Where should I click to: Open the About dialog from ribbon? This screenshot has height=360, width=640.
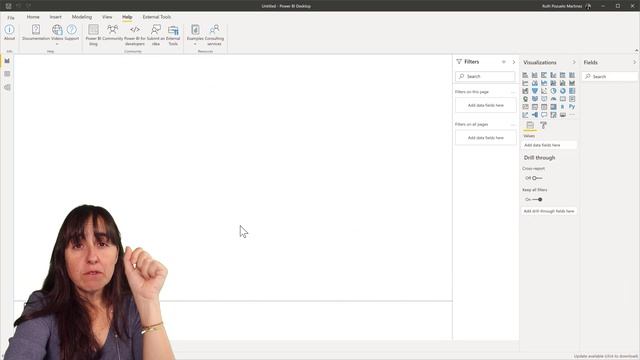(x=9, y=32)
